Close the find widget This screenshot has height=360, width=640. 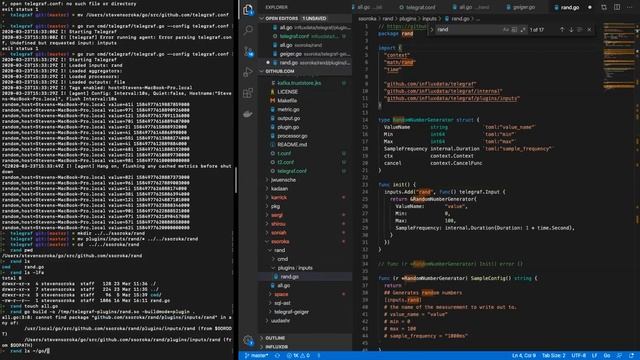pos(589,30)
